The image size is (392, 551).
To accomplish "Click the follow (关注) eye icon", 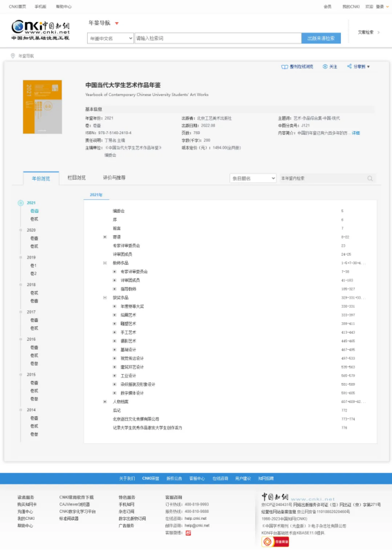I will [325, 66].
